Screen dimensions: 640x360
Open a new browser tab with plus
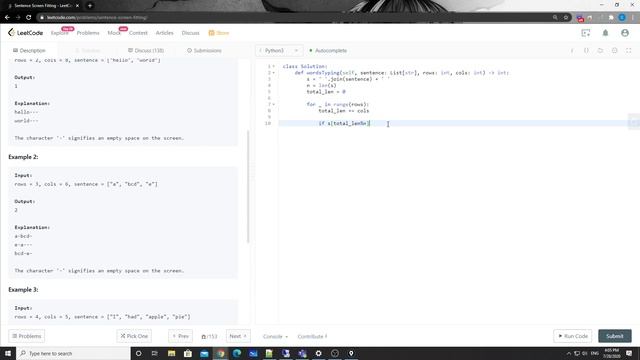[x=90, y=6]
